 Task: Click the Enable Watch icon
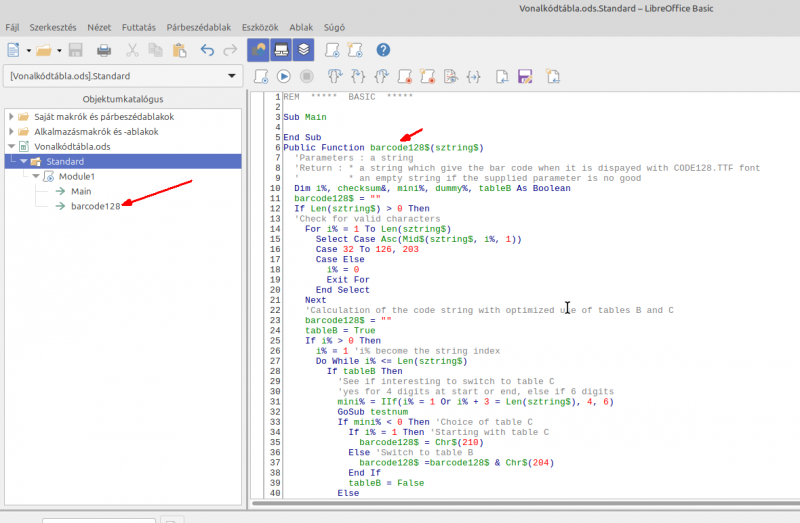(x=451, y=77)
